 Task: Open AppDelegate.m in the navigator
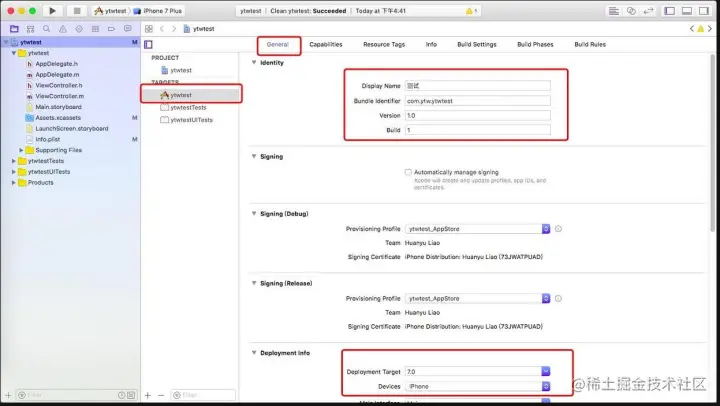57,74
